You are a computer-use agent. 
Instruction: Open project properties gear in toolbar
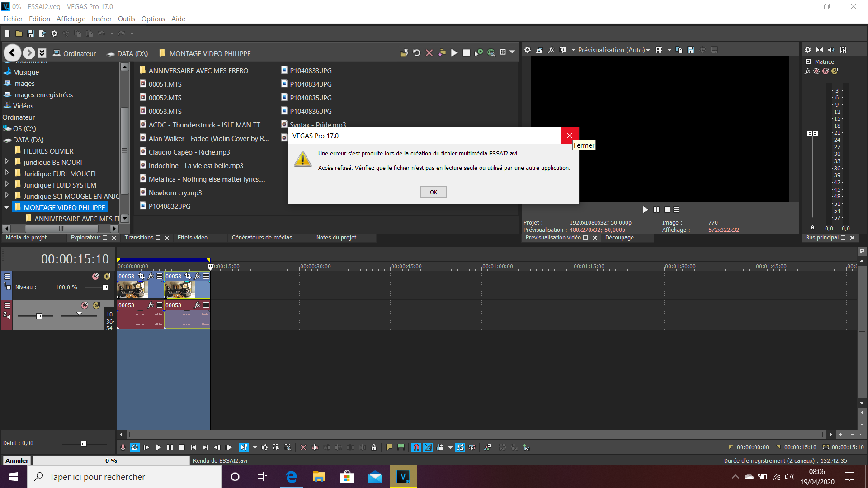tap(54, 33)
